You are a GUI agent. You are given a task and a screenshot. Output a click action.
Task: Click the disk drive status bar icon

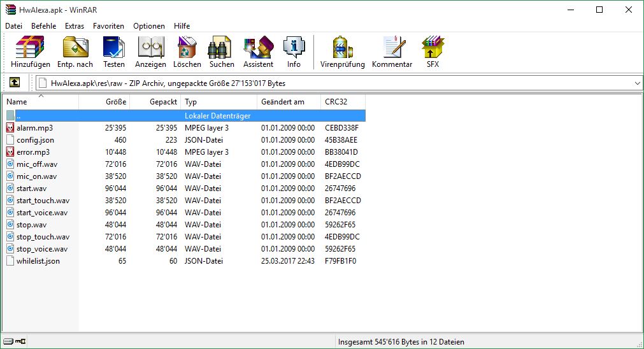click(x=8, y=341)
